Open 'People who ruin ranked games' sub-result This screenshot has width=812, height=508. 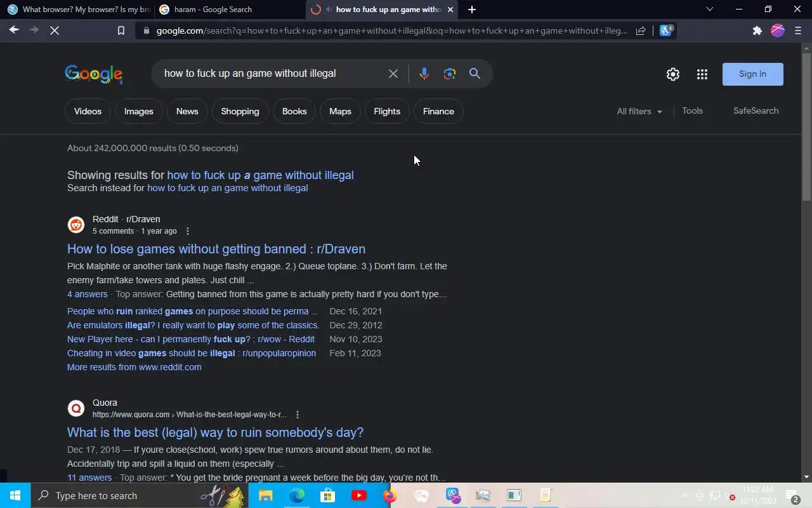tap(193, 311)
